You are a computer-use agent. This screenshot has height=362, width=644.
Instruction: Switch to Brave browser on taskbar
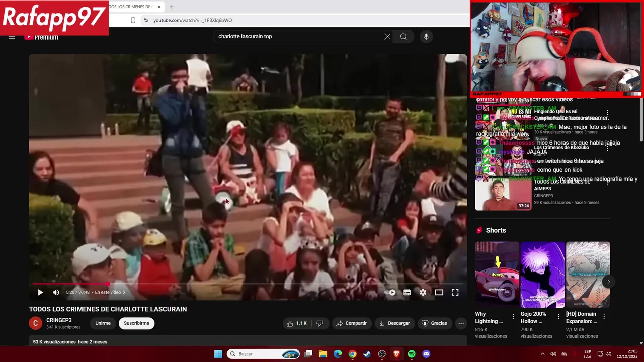(x=396, y=354)
